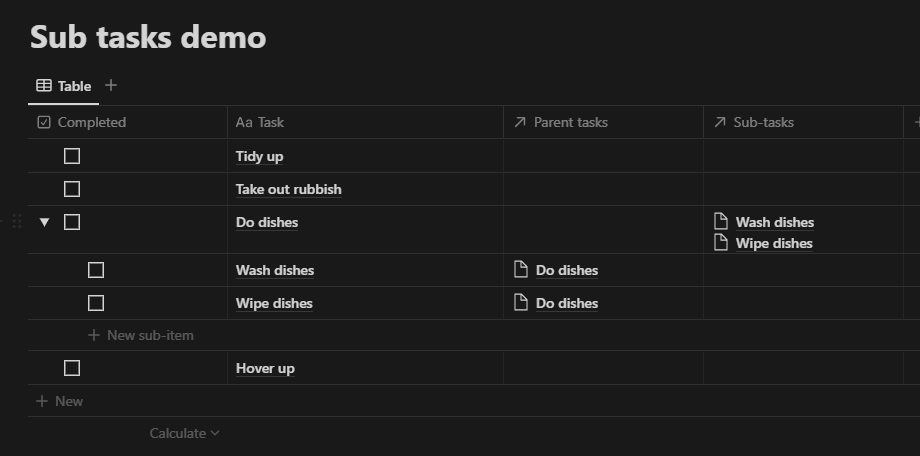The height and width of the screenshot is (456, 920).
Task: Click the Sub tasks demo page title
Action: pyautogui.click(x=148, y=37)
